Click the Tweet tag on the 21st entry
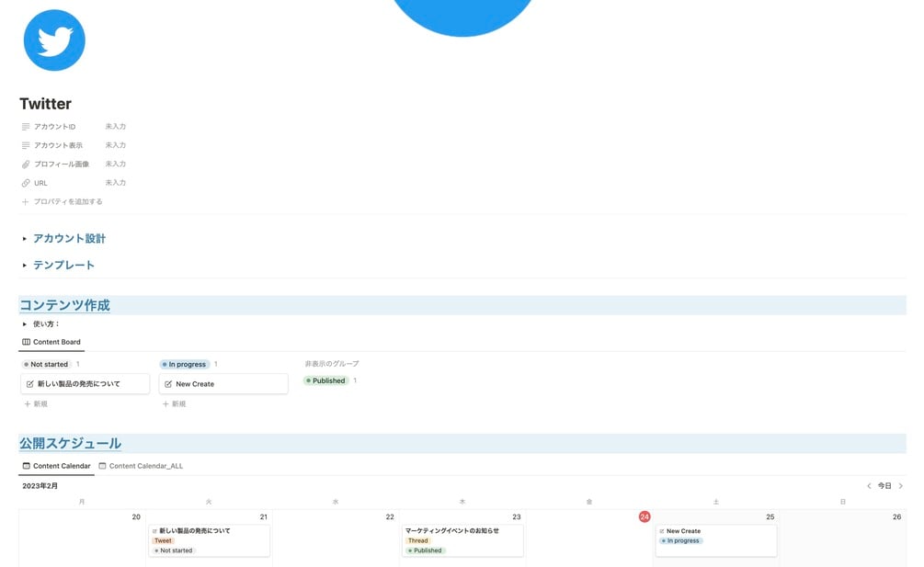The width and height of the screenshot is (924, 567). [164, 540]
